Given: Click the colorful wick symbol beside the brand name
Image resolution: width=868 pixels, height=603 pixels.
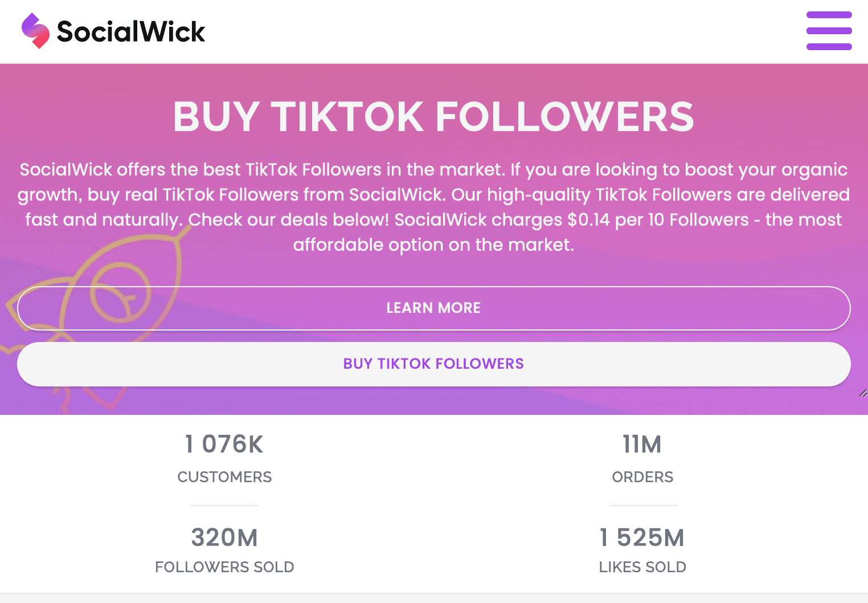Looking at the screenshot, I should click(34, 31).
